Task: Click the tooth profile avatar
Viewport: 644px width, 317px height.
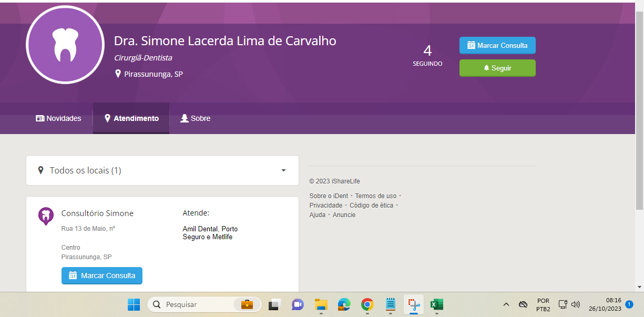Action: click(x=65, y=45)
